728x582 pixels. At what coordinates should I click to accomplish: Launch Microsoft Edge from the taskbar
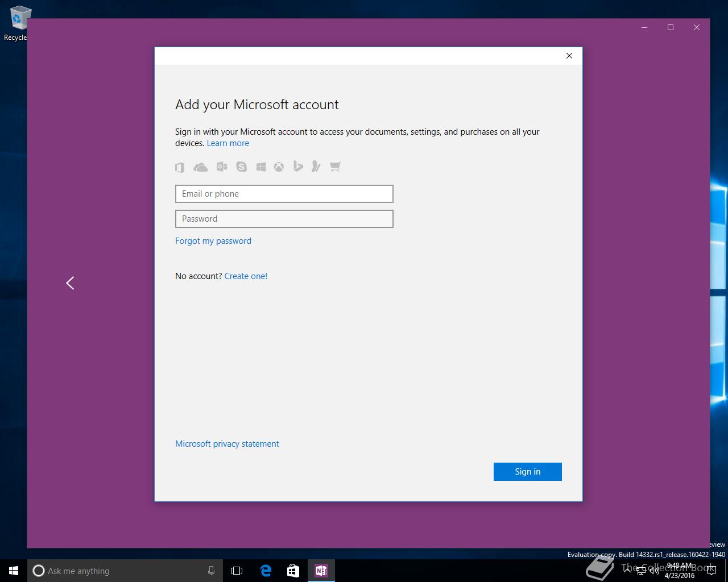tap(266, 571)
